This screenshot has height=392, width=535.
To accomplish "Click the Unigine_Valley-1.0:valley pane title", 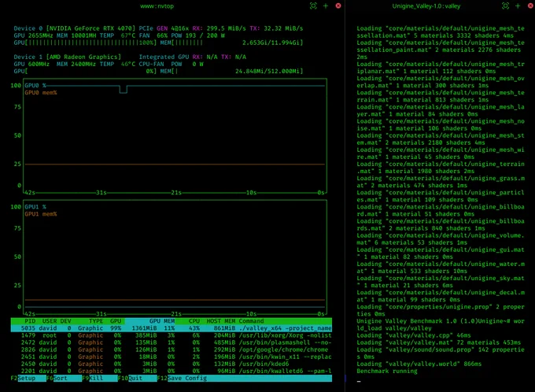I will [x=426, y=6].
